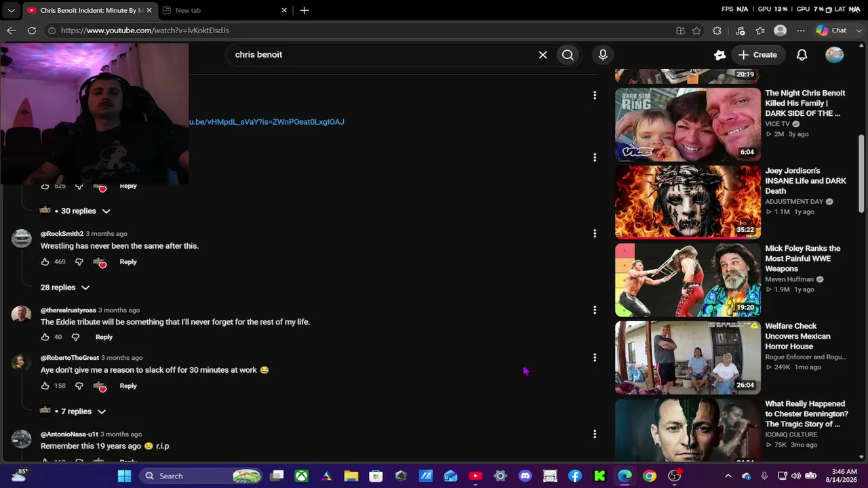Click the YouTube search magnifier button
Viewport: 868px width, 488px height.
[x=568, y=55]
